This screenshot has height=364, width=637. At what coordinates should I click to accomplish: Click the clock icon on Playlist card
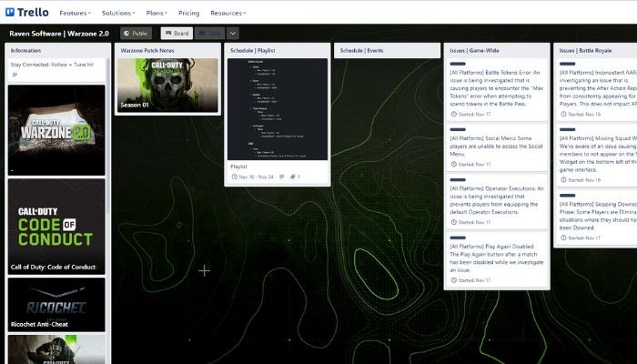[234, 177]
